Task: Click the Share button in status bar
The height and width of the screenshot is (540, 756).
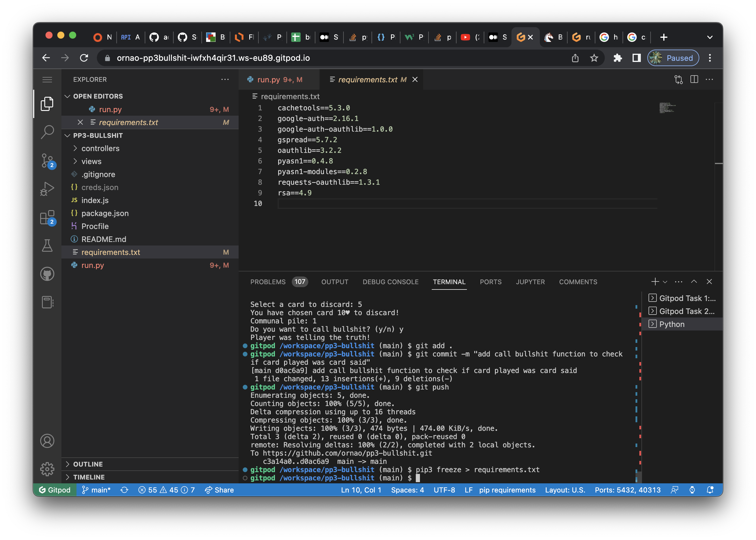Action: [x=219, y=490]
